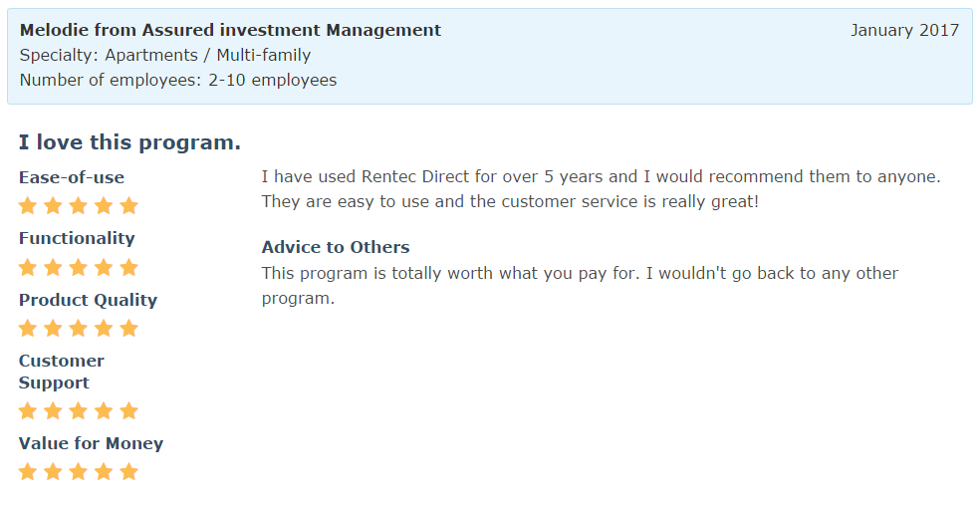Screen dimensions: 980x509
Task: Click the first star under Functionality
Action: point(28,267)
